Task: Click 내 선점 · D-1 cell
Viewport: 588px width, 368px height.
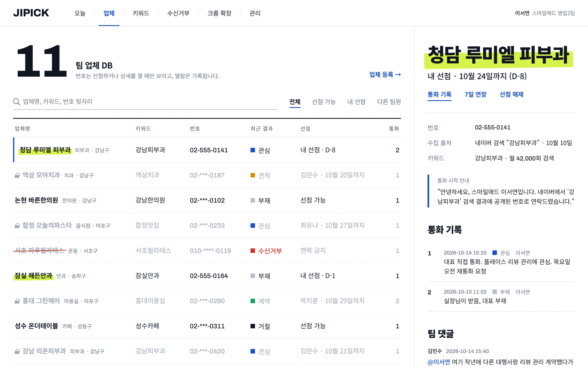Action: [x=318, y=276]
